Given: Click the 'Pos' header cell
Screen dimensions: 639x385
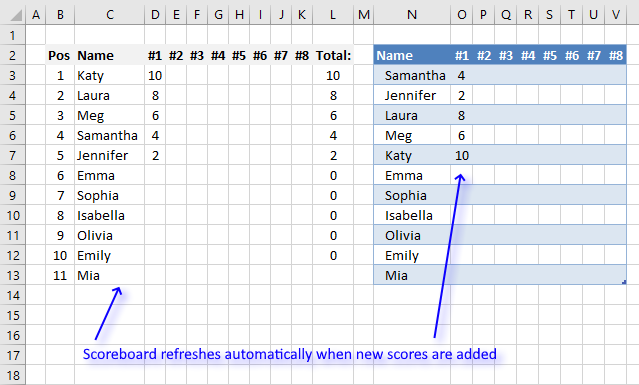Looking at the screenshot, I should tap(60, 55).
